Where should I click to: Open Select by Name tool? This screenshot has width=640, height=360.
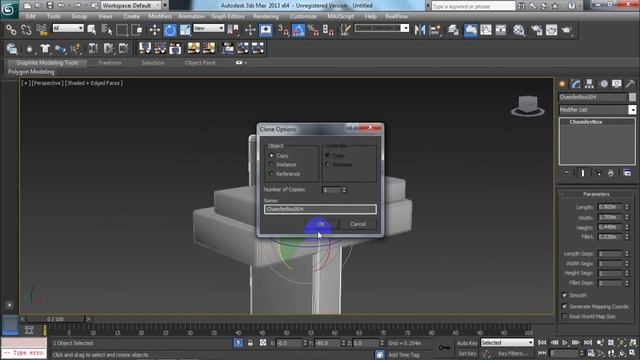(x=107, y=30)
